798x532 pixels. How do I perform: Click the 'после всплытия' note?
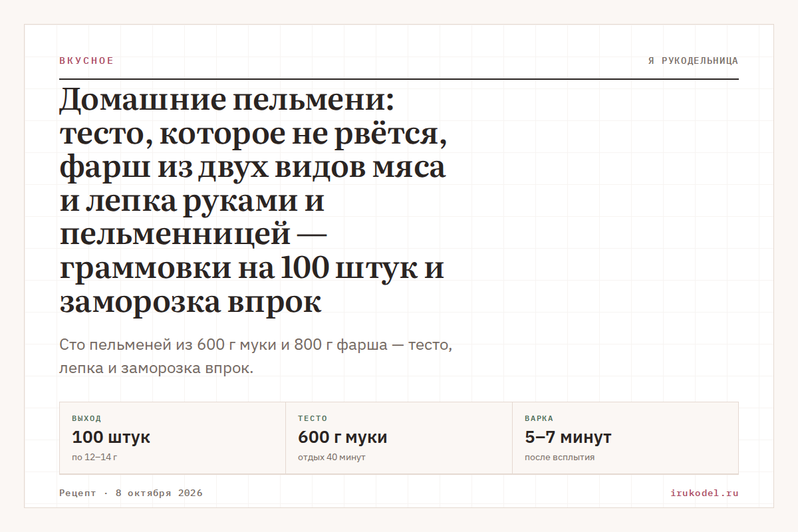[x=559, y=458]
